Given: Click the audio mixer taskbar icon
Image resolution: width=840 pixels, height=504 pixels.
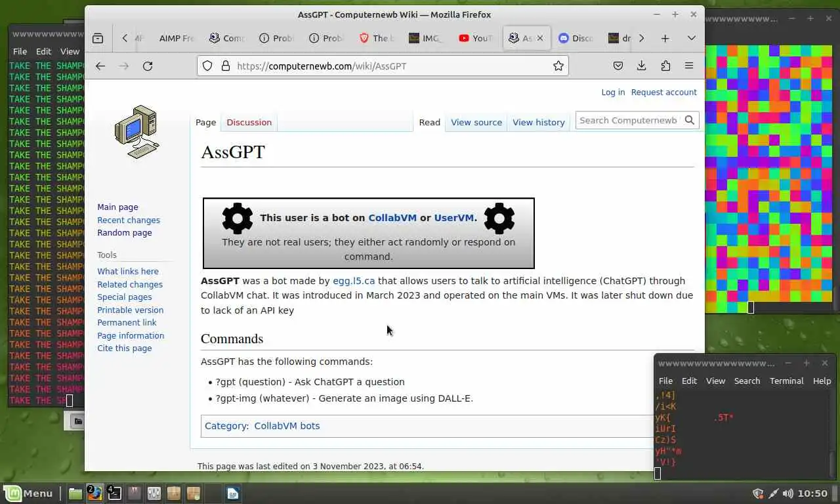Looking at the screenshot, I should click(154, 493).
